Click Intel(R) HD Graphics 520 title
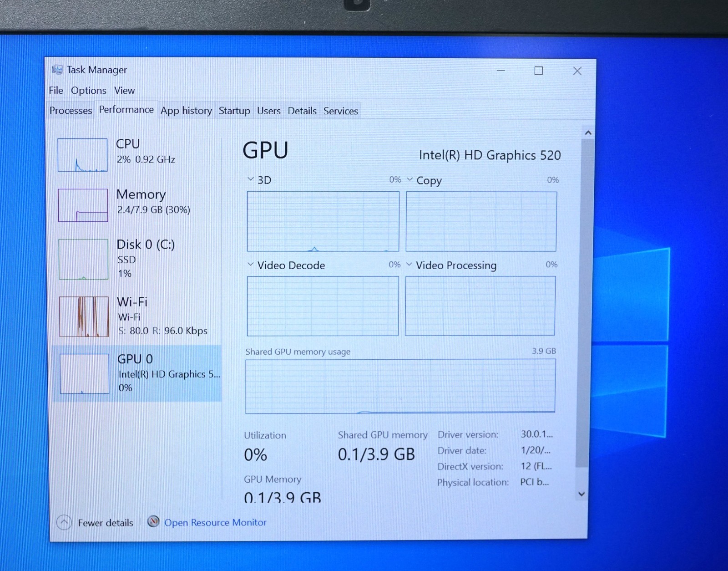Viewport: 728px width, 571px height. click(x=490, y=155)
